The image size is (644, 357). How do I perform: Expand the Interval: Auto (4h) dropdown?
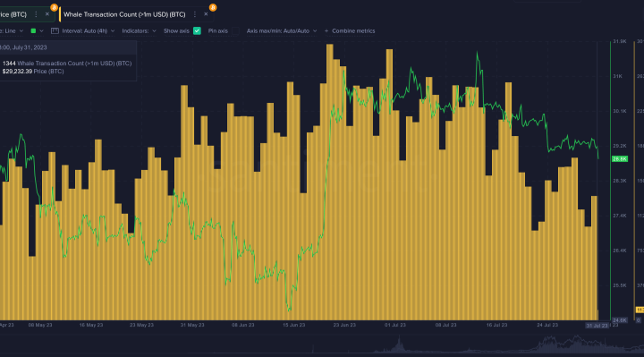(x=88, y=30)
